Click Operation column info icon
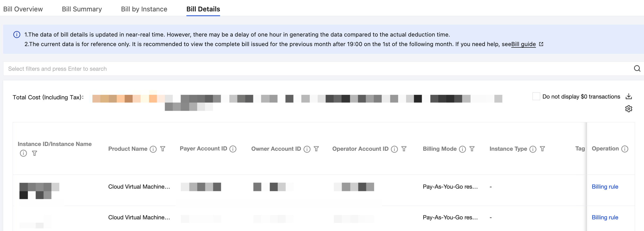Image resolution: width=644 pixels, height=231 pixels. point(625,149)
